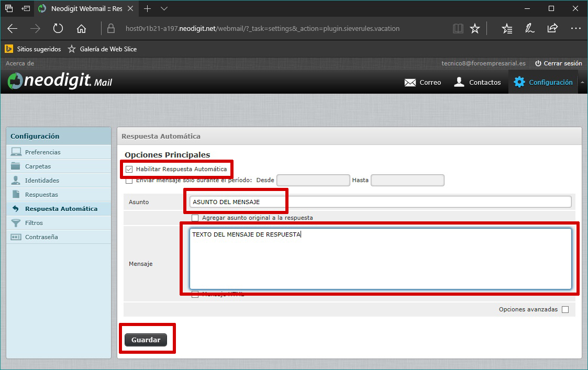Click the Respuesta Automática panel title
Screen dimensions: 588x370
pos(161,137)
